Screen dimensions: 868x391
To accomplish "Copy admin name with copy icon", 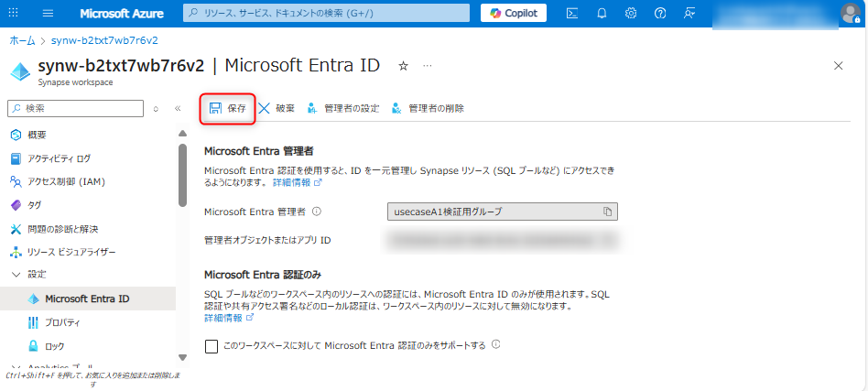I will point(607,212).
